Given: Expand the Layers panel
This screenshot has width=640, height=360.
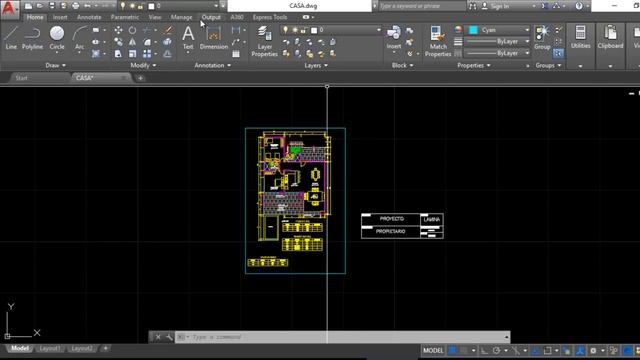Looking at the screenshot, I should click(x=316, y=65).
